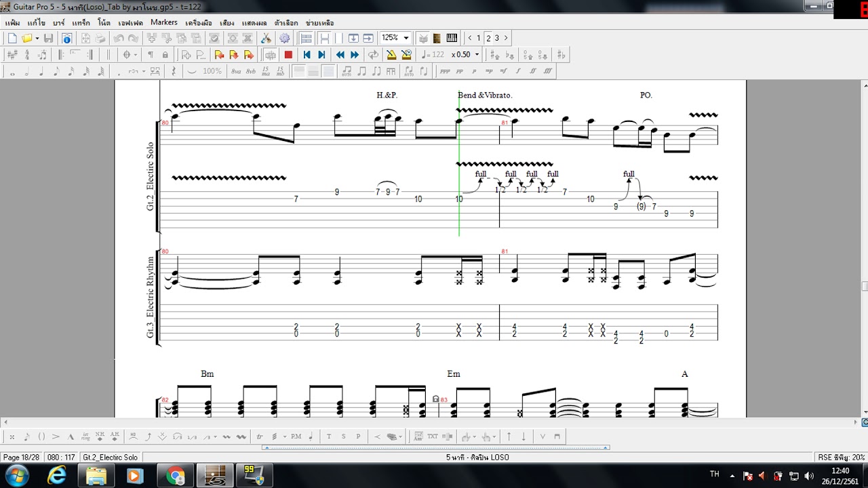868x488 pixels.
Task: Print the tablature with the printer icon
Action: (100, 39)
